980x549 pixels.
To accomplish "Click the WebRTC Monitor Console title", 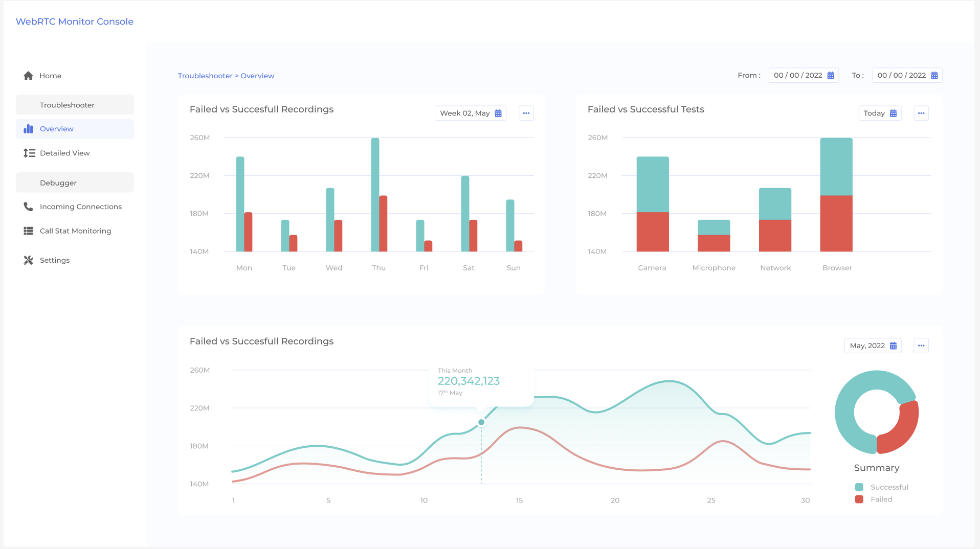I will 74,21.
